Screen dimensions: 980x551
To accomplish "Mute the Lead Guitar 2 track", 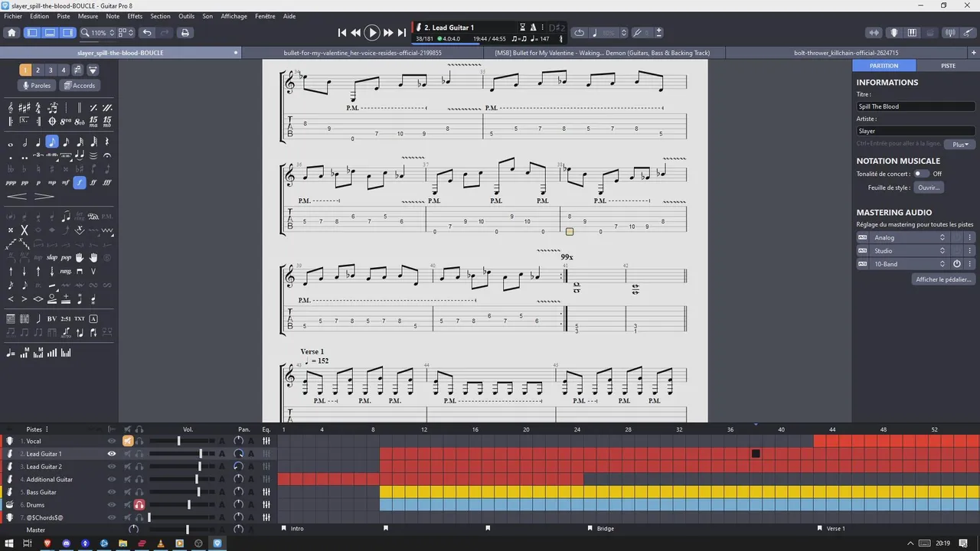I will click(x=128, y=467).
